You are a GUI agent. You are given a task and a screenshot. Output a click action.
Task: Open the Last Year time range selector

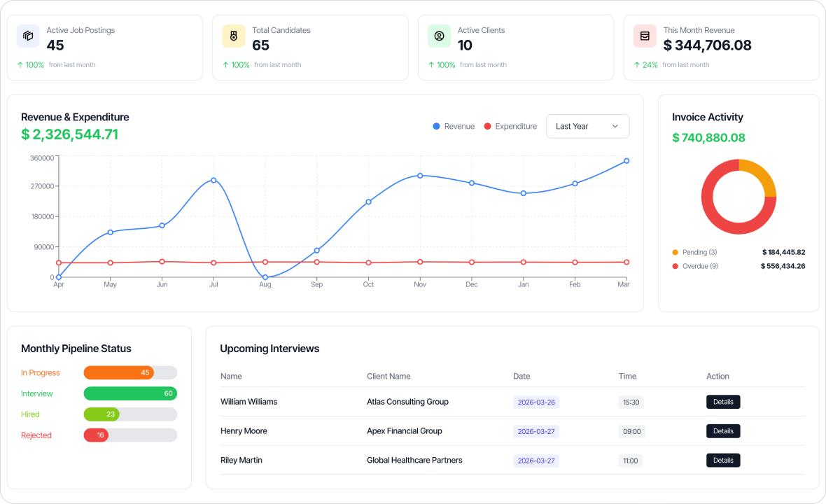tap(588, 126)
